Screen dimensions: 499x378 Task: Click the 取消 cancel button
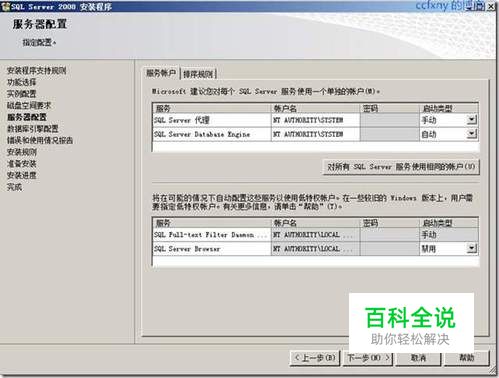[419, 358]
